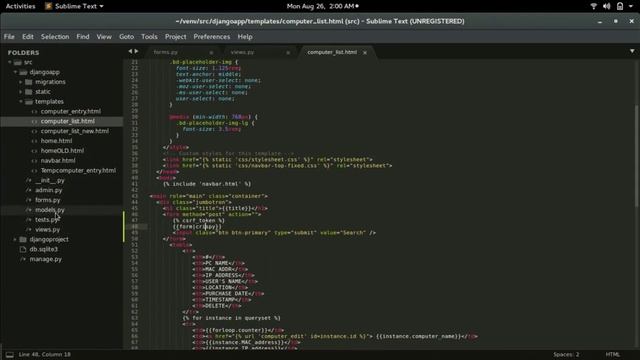Open Tempcomputer_entry.html file
The image size is (640, 360).
point(78,170)
